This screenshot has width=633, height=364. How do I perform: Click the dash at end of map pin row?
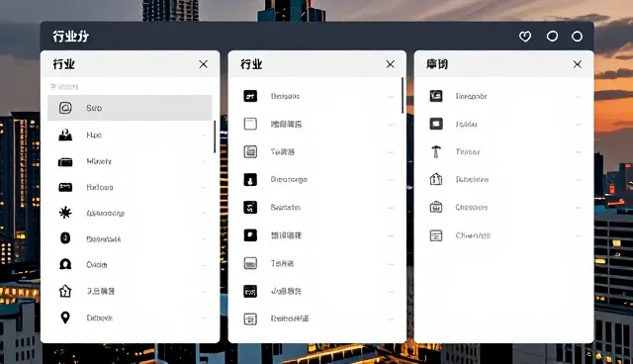204,318
